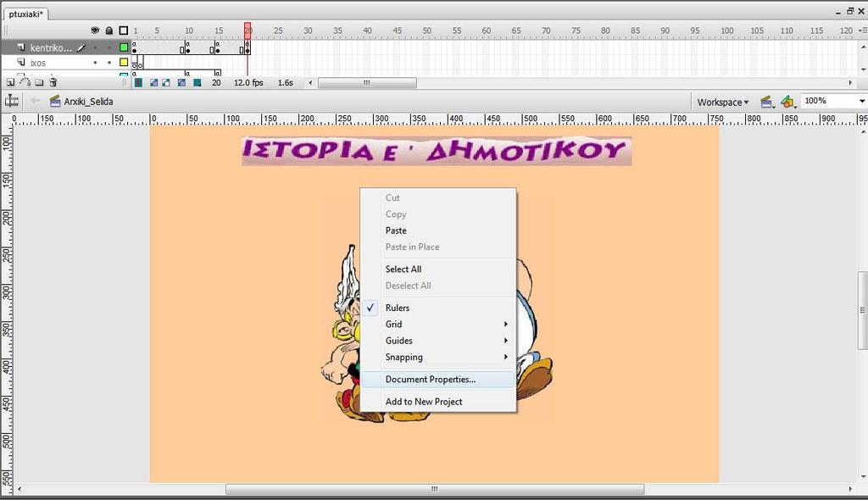This screenshot has height=500, width=868.
Task: Toggle visibility dot of ixos layer
Action: point(95,63)
